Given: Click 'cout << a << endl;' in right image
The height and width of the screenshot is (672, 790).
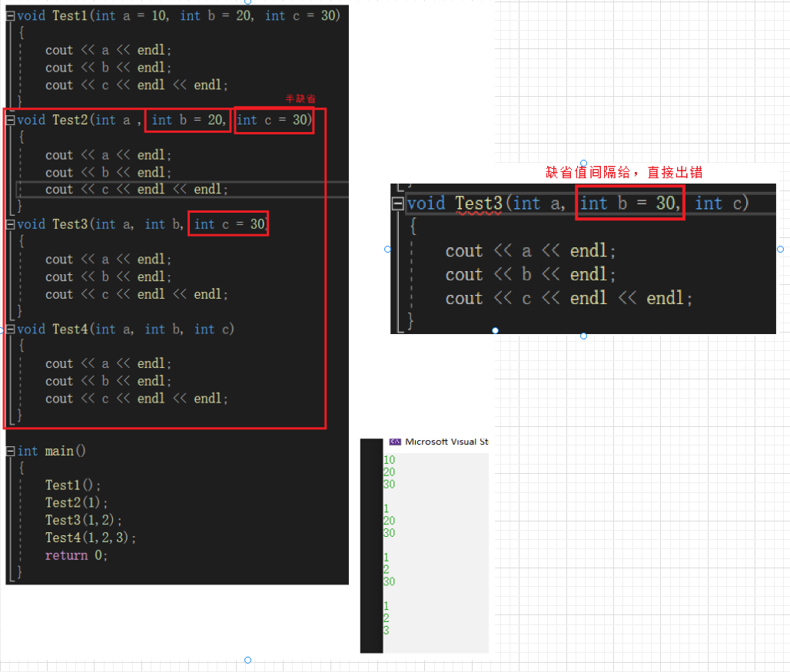Looking at the screenshot, I should coord(530,250).
